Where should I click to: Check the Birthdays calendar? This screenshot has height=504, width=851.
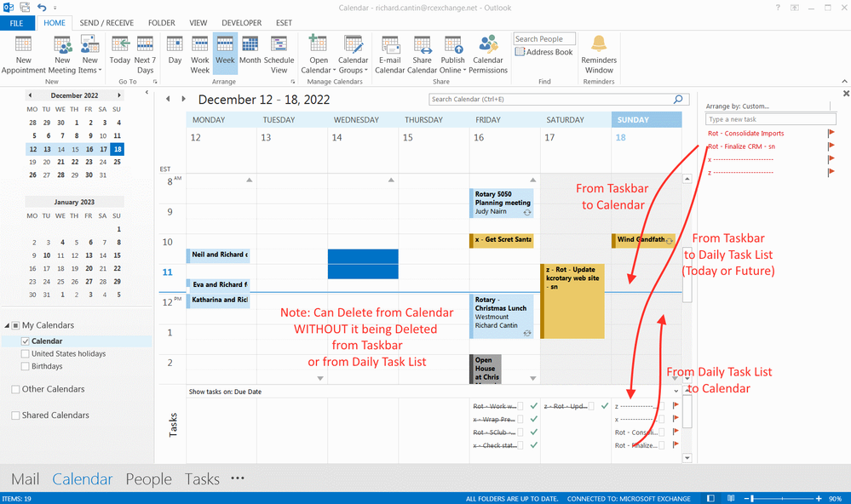coord(26,367)
